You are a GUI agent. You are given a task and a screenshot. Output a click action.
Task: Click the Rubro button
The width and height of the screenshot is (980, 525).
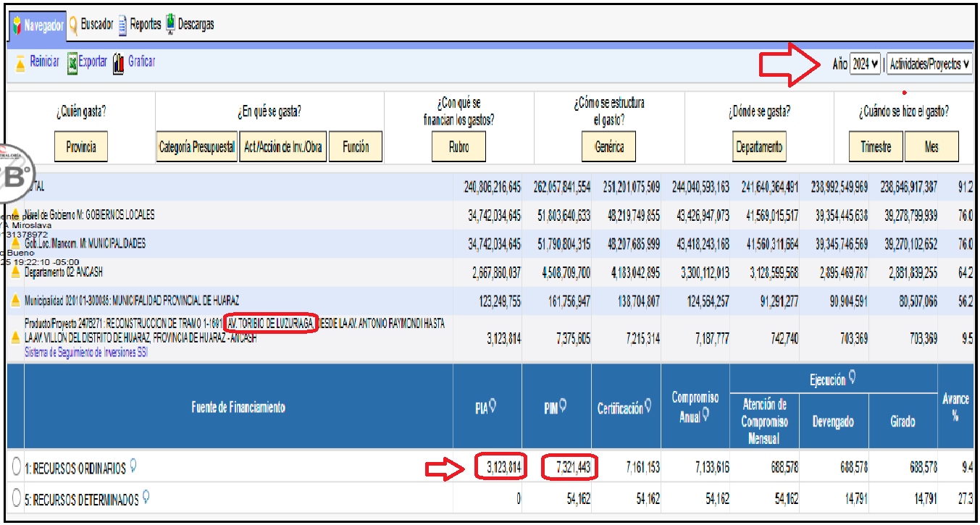click(x=458, y=147)
